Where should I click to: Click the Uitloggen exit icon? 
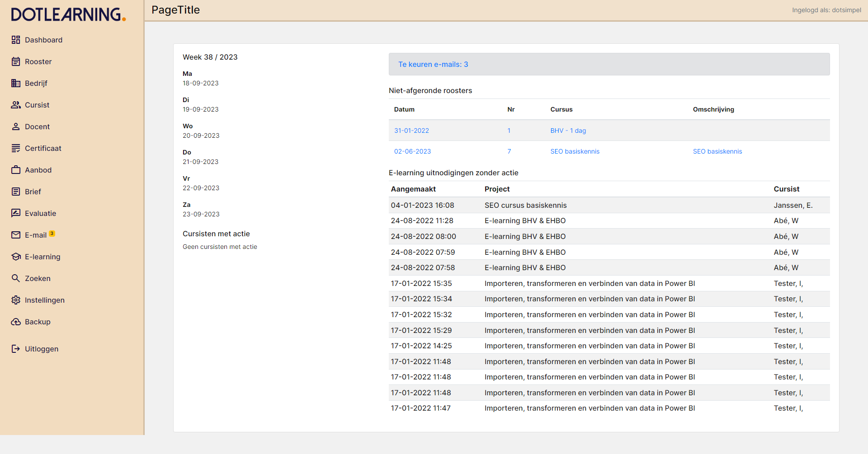[x=16, y=349]
